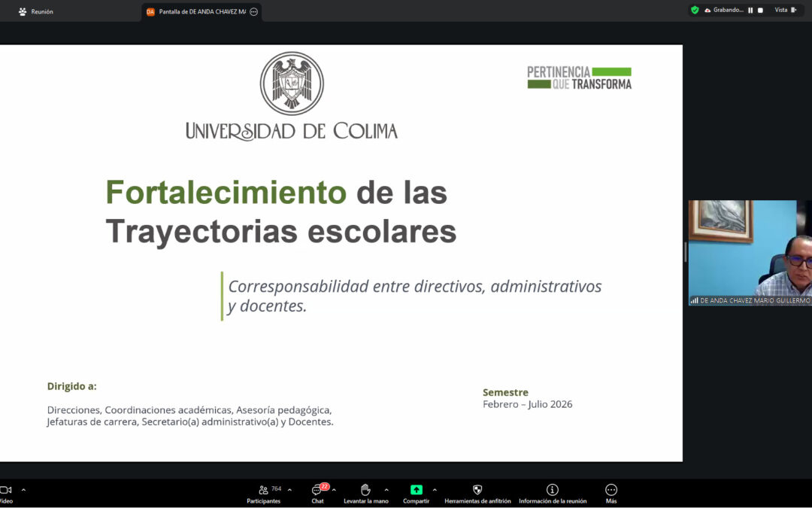Click the green Compartir screen icon
The image size is (812, 508).
[416, 490]
